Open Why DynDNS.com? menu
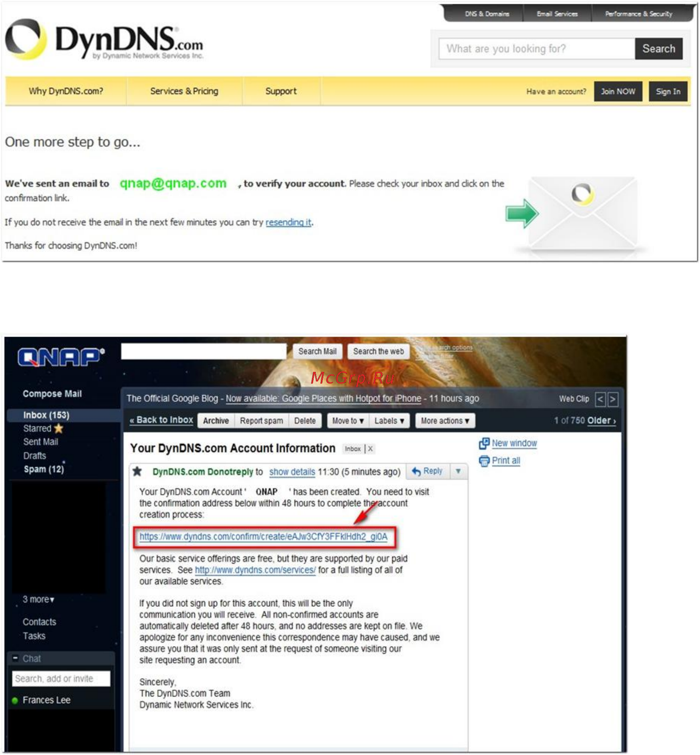This screenshot has height=755, width=700. pos(66,91)
